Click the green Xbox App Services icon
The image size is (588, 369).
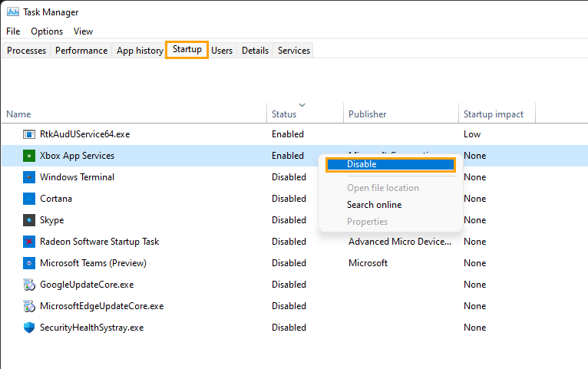coord(29,156)
